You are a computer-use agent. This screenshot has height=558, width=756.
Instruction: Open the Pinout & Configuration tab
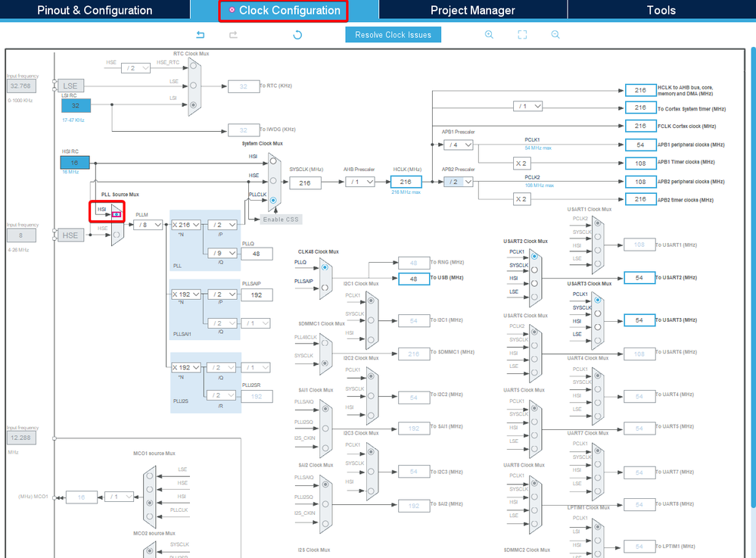point(95,10)
